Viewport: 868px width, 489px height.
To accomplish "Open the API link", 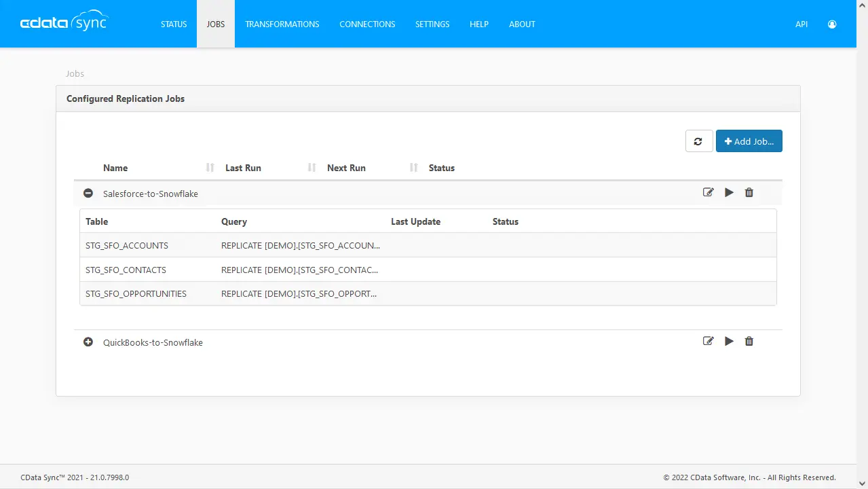I will click(801, 24).
